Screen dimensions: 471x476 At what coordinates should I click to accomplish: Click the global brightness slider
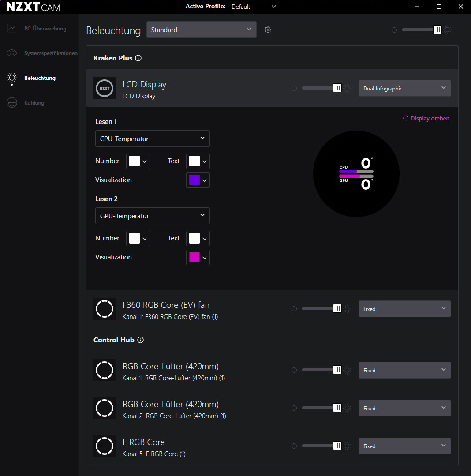(x=421, y=30)
